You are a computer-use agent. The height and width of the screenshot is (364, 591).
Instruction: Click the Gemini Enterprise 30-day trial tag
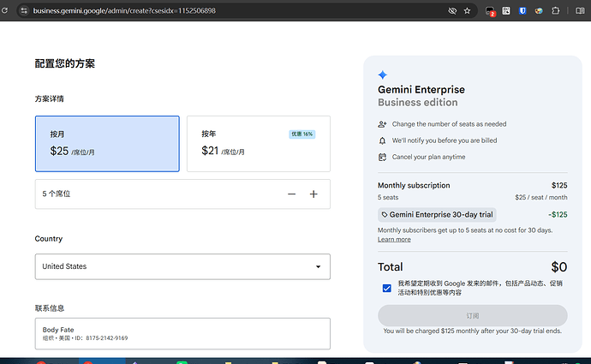pyautogui.click(x=437, y=215)
